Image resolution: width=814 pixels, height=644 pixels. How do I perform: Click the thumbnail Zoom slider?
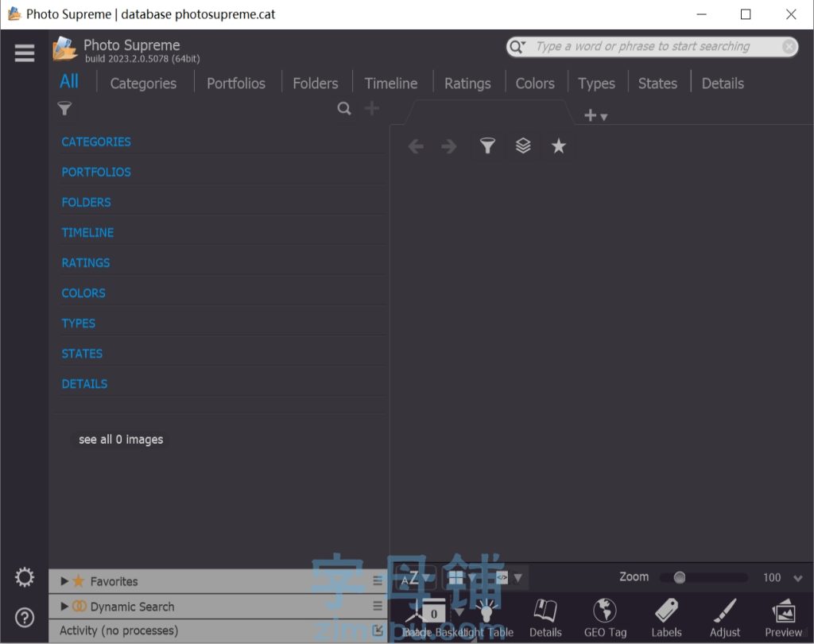coord(710,578)
